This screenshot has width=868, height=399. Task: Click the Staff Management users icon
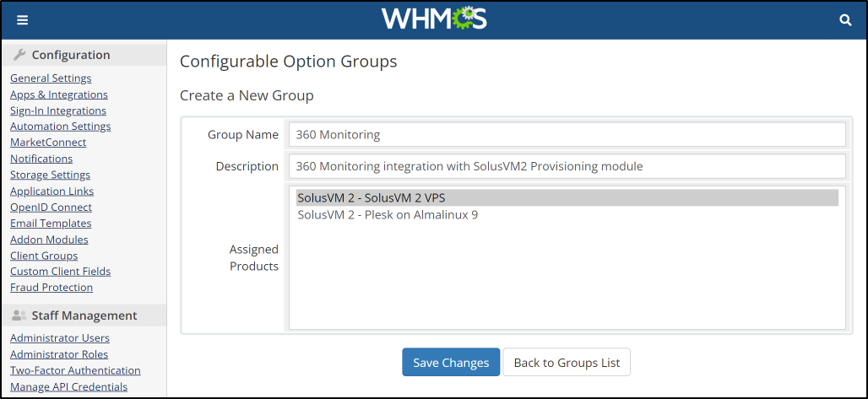point(19,315)
